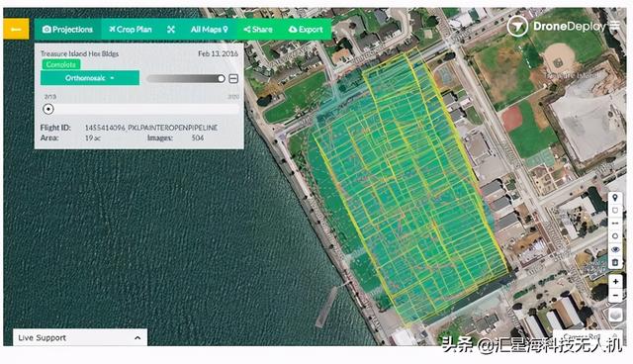
Task: Zoom out with the minus button
Action: (615, 296)
